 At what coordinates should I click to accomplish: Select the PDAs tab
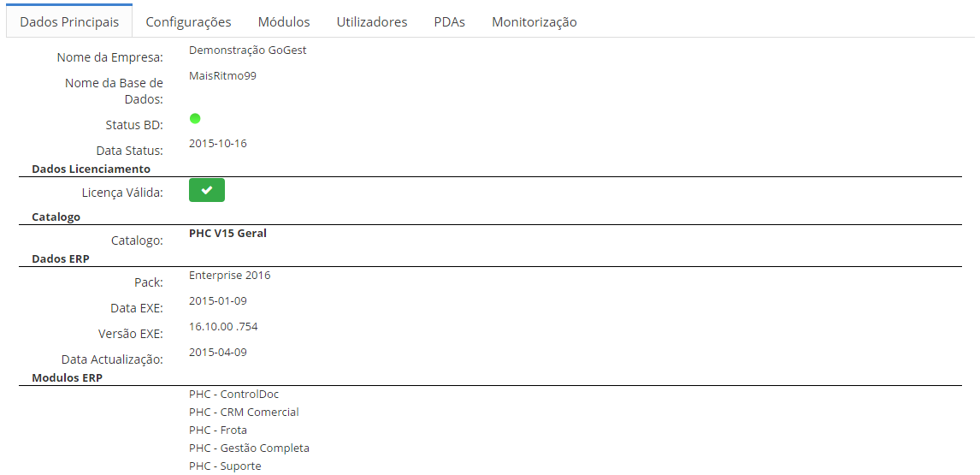click(449, 22)
